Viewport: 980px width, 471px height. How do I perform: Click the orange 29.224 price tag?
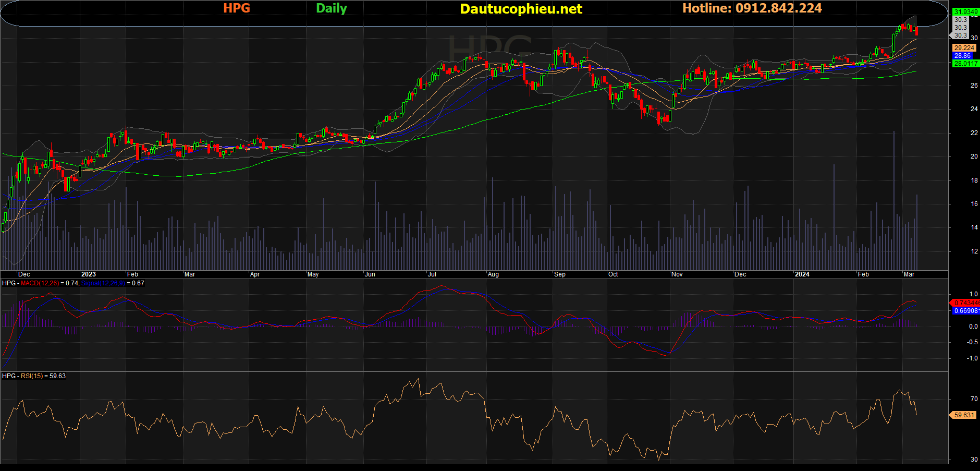coord(964,47)
